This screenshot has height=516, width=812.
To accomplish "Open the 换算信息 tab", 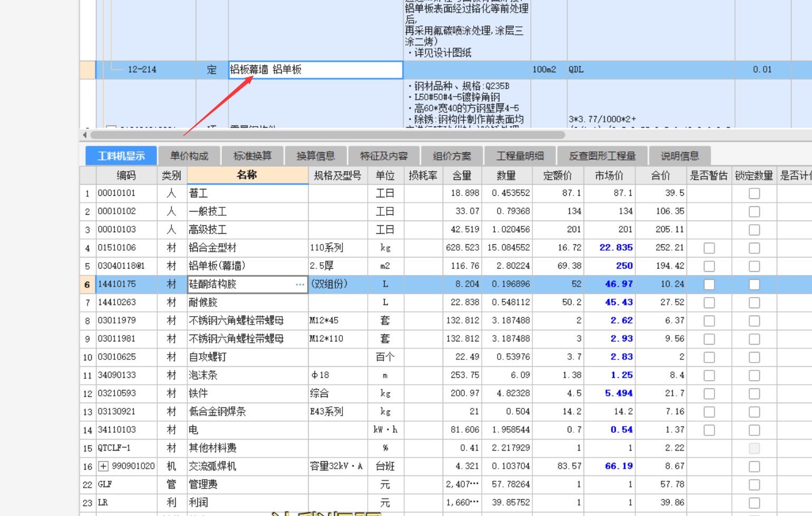I will (x=316, y=156).
